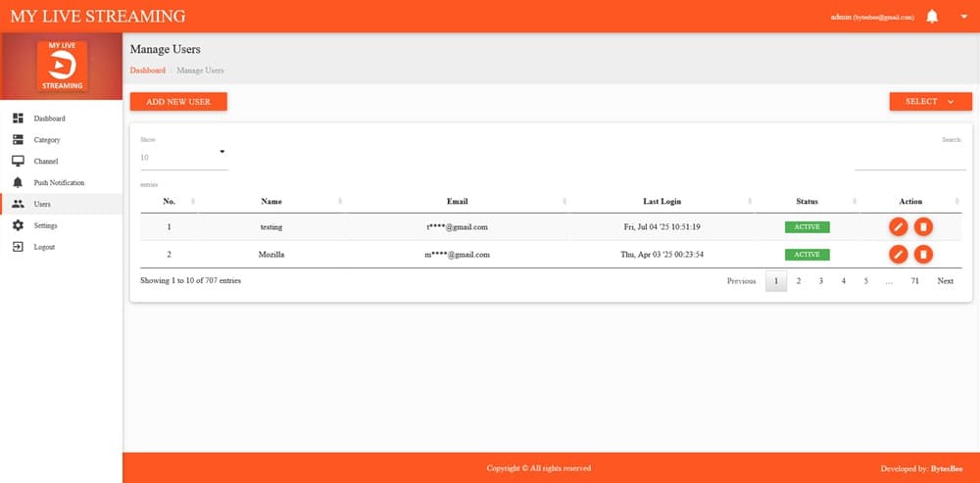The height and width of the screenshot is (483, 980).
Task: Delete the Mozilla user with trash icon
Action: coord(923,255)
